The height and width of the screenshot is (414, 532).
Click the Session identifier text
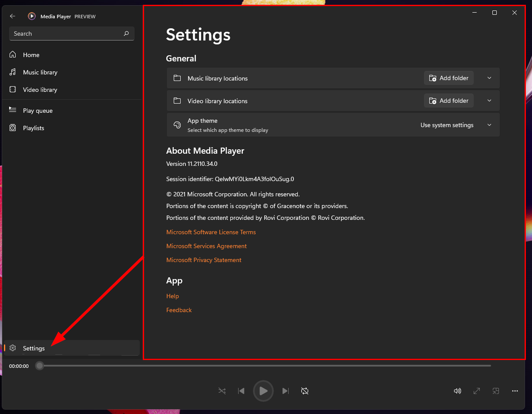pos(230,179)
